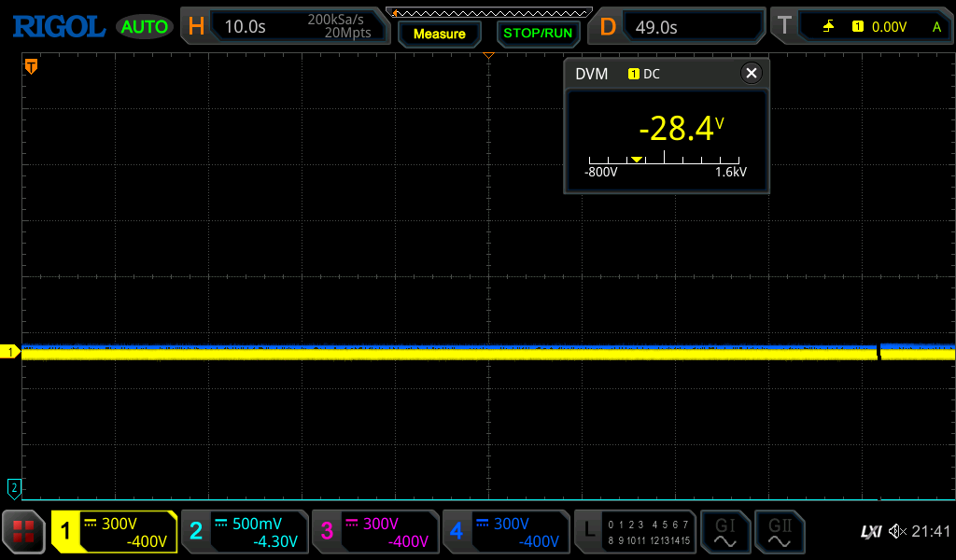
Task: Toggle channel 1 with 300V scale
Action: click(x=115, y=532)
